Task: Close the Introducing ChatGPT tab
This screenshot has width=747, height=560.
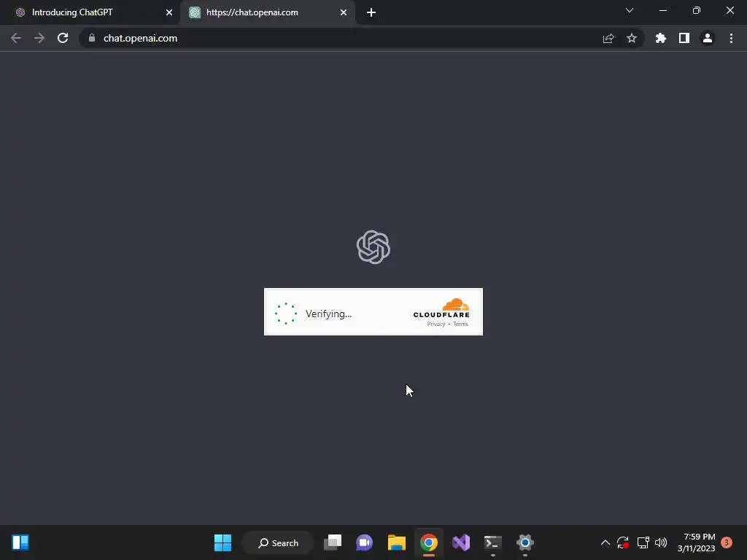Action: click(169, 12)
